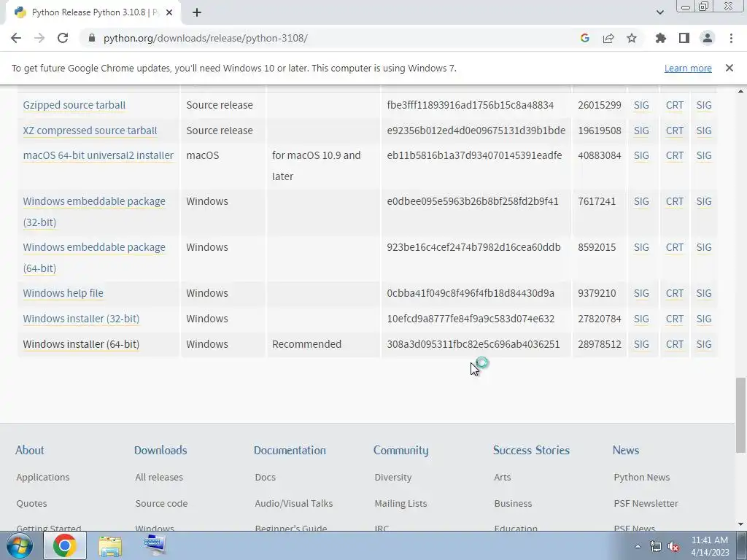The width and height of the screenshot is (747, 560).
Task: Download Windows installer (32-bit)
Action: 81,319
